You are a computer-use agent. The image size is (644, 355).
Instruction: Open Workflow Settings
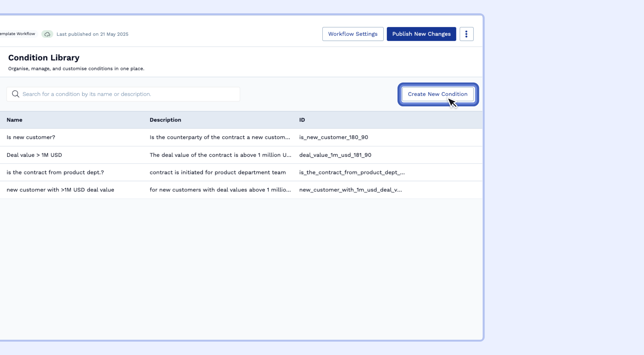(353, 34)
